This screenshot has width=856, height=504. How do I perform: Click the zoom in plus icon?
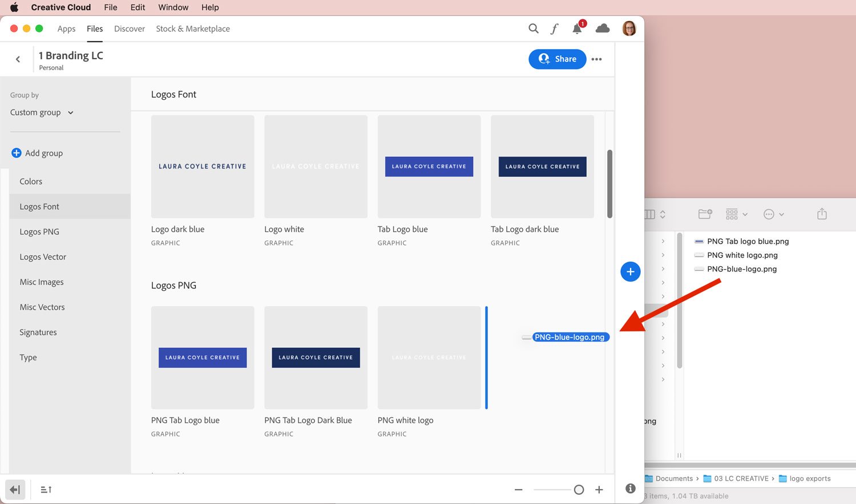point(599,490)
